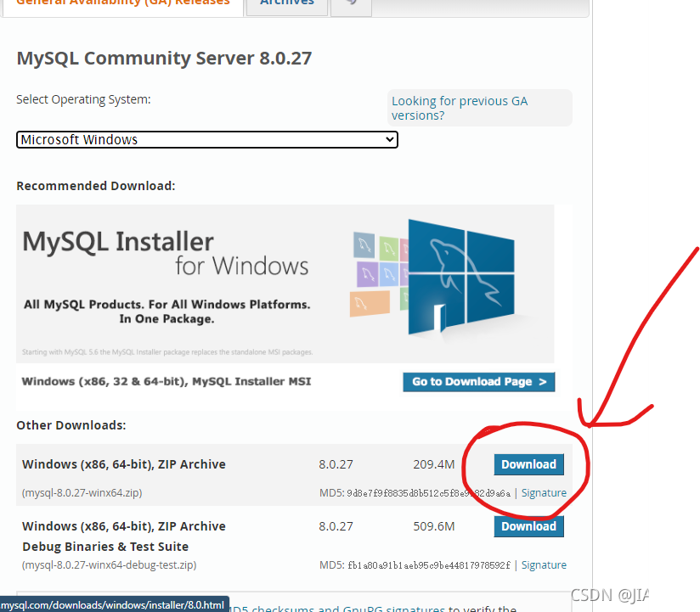Open 'Looking for previous GA versions?' link
Image resolution: width=700 pixels, height=612 pixels.
[x=460, y=108]
